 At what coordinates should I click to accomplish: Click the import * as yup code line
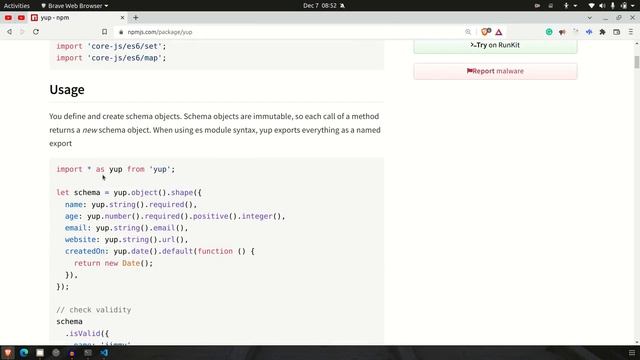click(116, 169)
